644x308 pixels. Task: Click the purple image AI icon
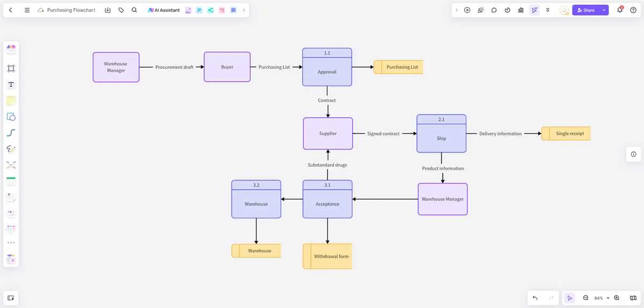tap(188, 10)
